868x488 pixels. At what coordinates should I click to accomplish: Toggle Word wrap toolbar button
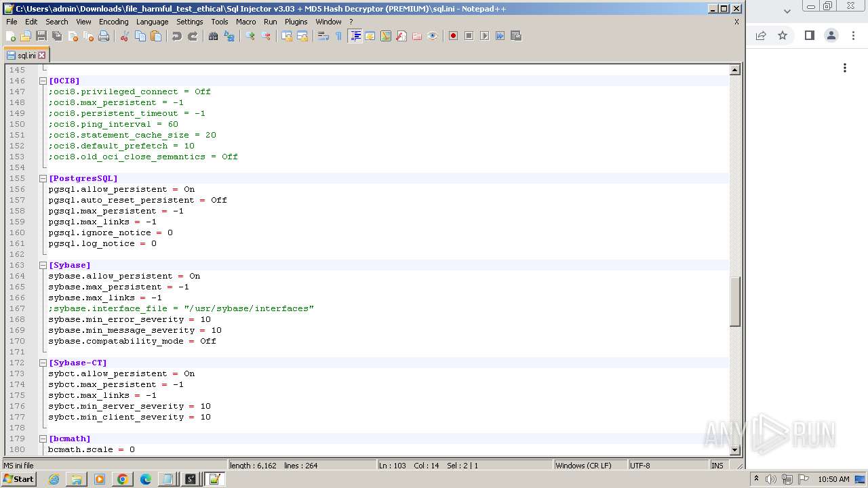click(323, 36)
